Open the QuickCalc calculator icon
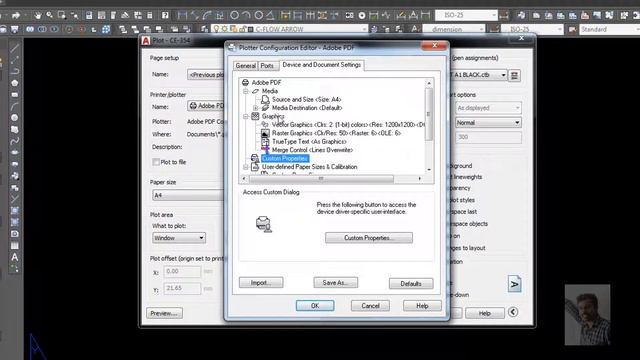 click(150, 16)
